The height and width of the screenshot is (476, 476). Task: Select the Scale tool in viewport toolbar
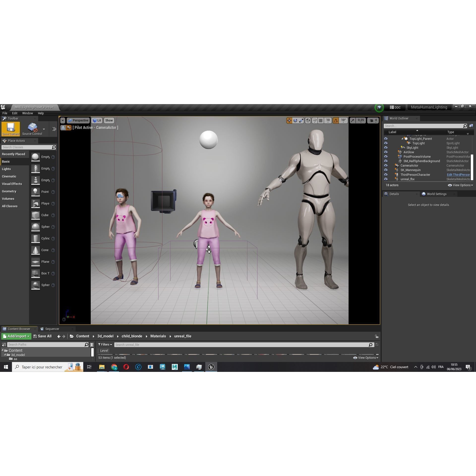301,120
